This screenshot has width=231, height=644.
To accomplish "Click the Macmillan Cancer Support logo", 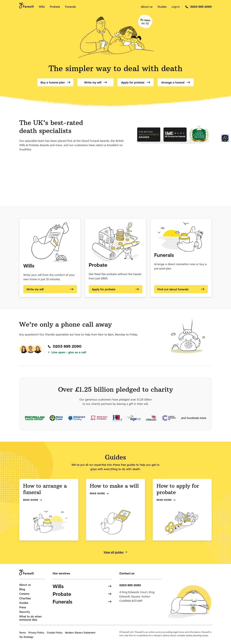I will 34,418.
